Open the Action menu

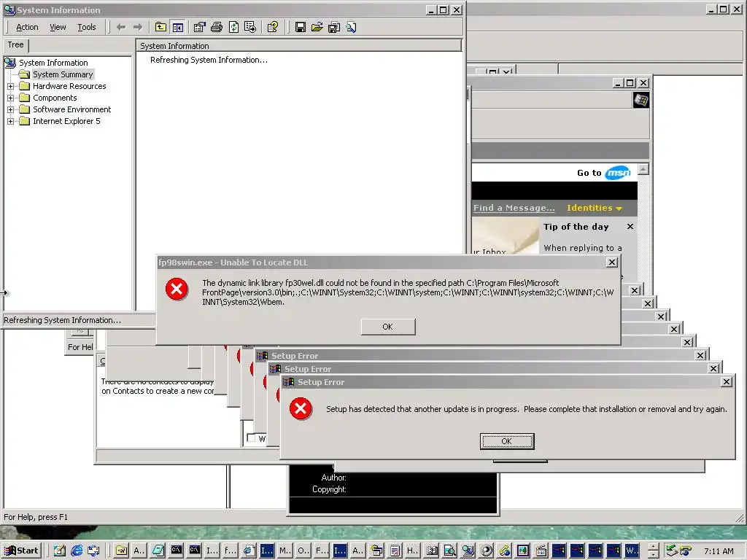coord(27,27)
